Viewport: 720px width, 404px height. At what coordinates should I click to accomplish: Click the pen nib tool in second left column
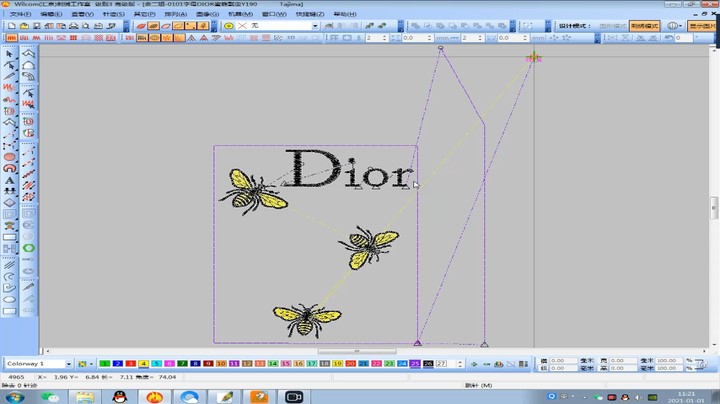pos(28,287)
